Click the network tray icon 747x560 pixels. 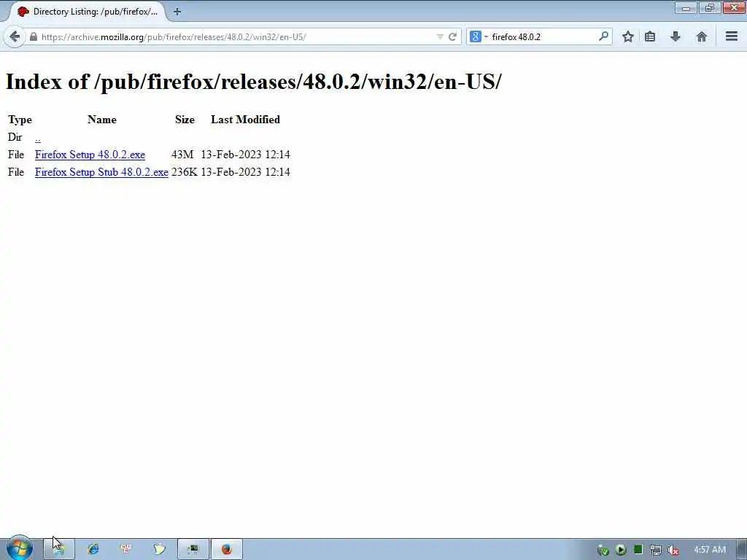[656, 550]
